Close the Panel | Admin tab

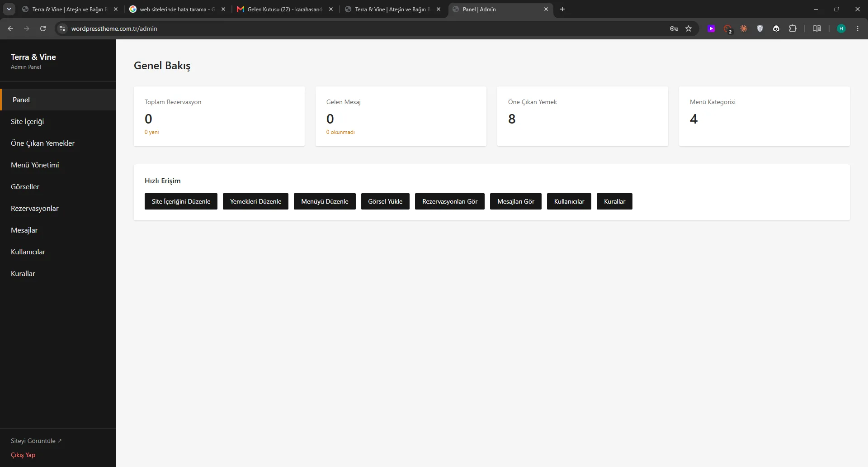[x=546, y=9]
